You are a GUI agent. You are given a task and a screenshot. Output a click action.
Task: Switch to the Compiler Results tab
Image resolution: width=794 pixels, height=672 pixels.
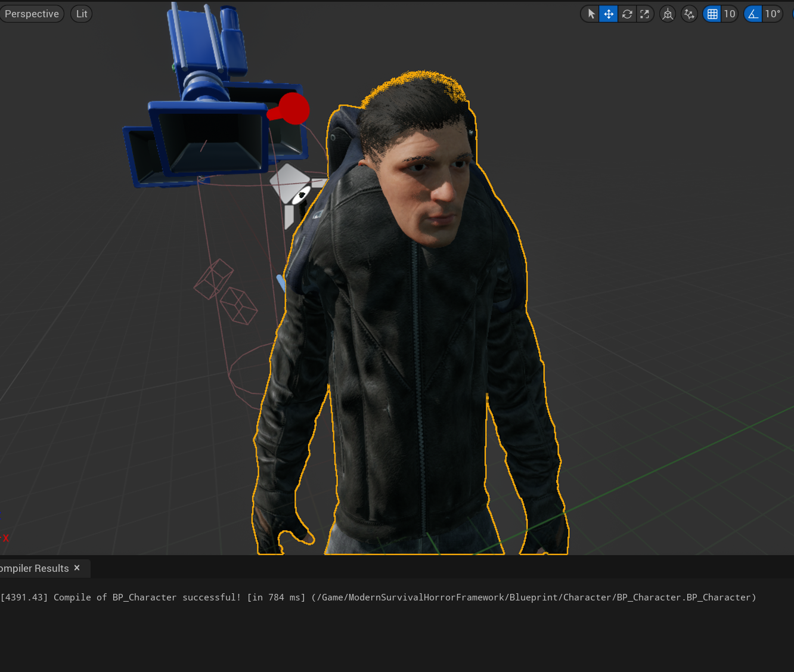click(x=35, y=568)
